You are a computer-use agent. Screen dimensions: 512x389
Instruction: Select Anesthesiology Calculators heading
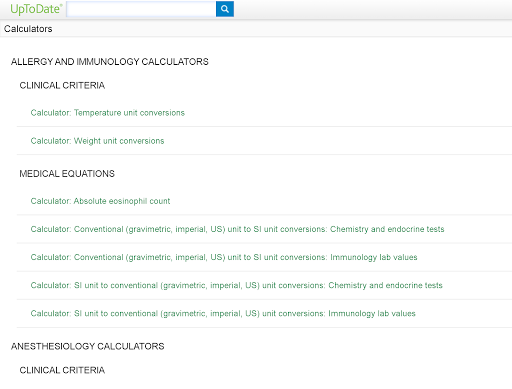[x=88, y=346]
